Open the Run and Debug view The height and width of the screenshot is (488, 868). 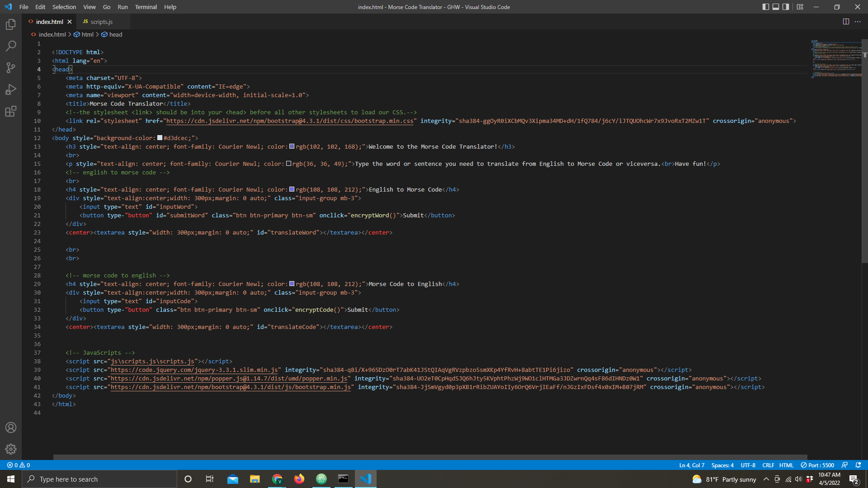click(x=11, y=89)
